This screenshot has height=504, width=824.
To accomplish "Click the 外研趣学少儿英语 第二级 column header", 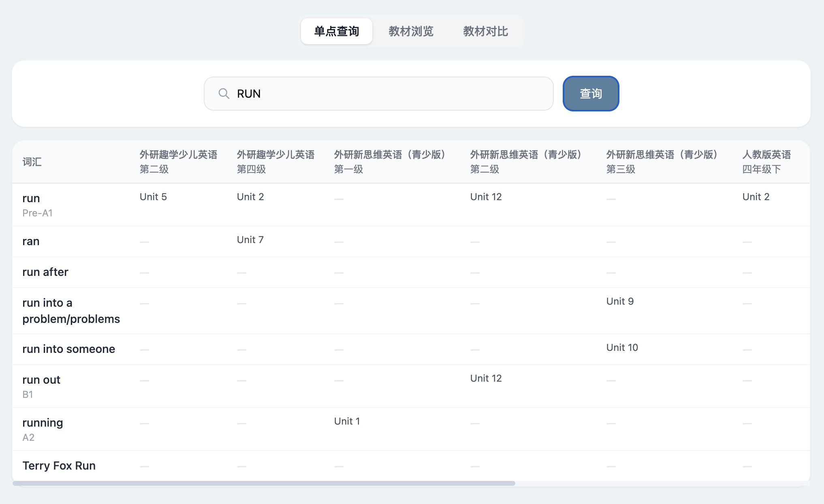I will [179, 162].
